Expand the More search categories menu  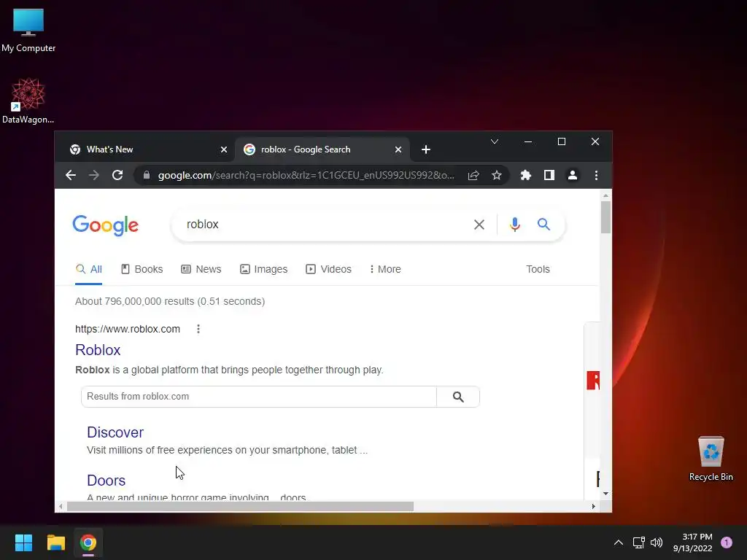(x=385, y=269)
